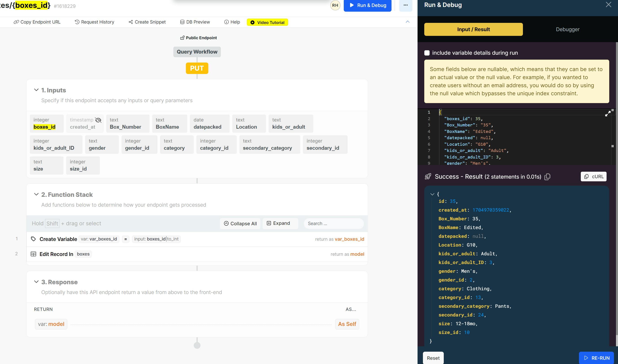Viewport: 618px width, 364px height.
Task: Toggle visibility eye on created_at input
Action: tap(98, 120)
